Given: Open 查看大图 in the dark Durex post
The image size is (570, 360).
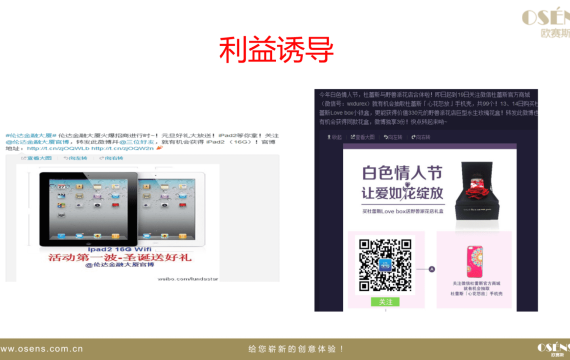Looking at the screenshot, I should pyautogui.click(x=362, y=137).
